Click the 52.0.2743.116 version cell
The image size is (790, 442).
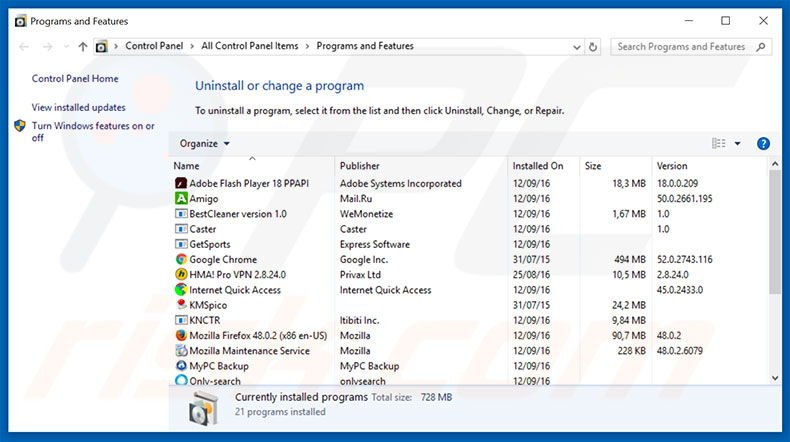point(685,260)
